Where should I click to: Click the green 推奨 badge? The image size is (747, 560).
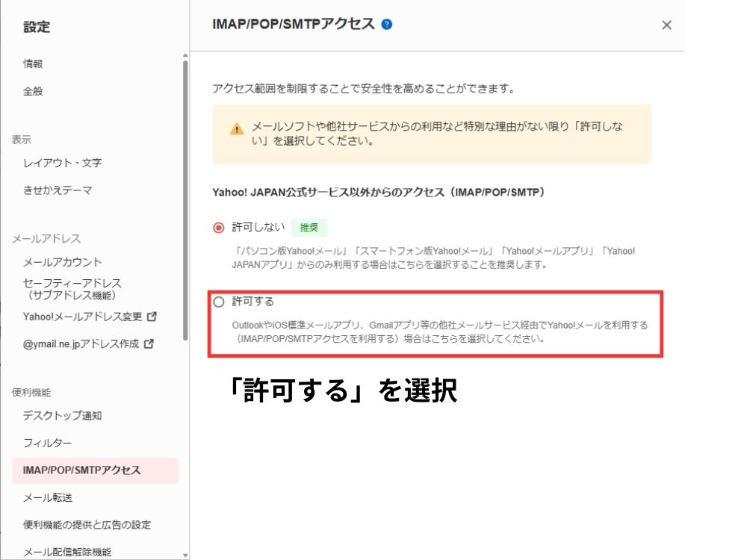(309, 228)
